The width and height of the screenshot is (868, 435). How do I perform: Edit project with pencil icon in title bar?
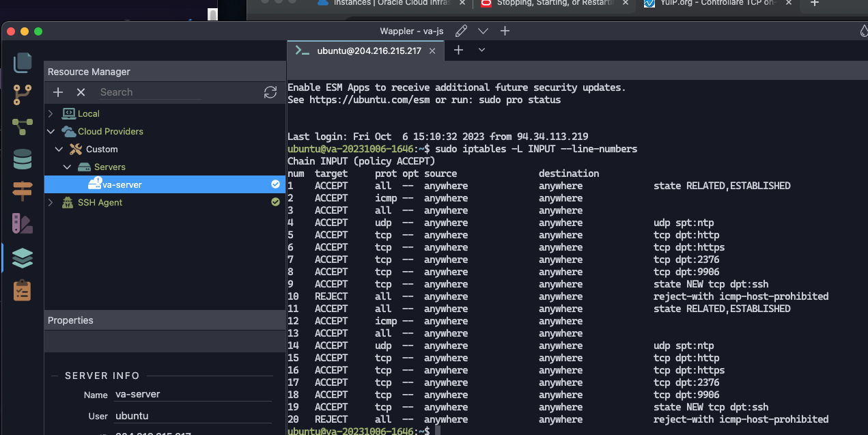461,31
